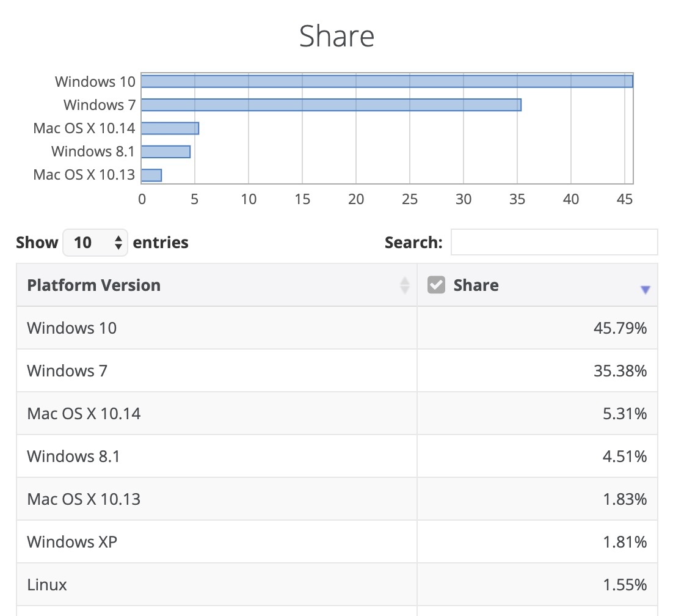Click the Mac OS X 10.14 table cell

coord(84,414)
